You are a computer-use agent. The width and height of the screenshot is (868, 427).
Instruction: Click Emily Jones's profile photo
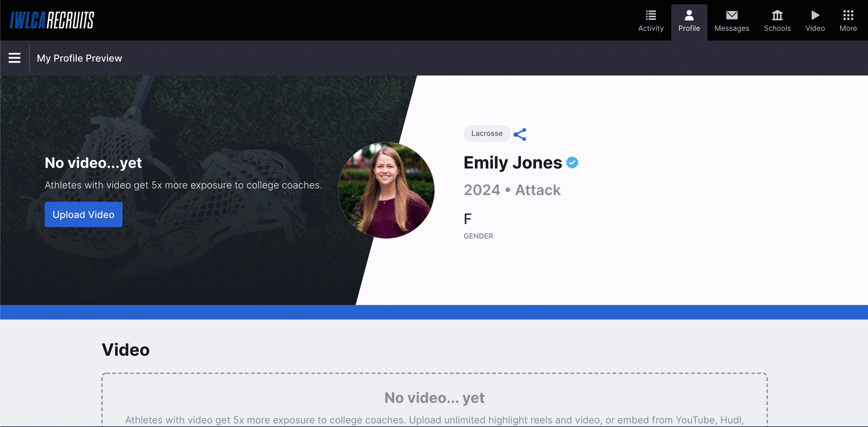386,190
